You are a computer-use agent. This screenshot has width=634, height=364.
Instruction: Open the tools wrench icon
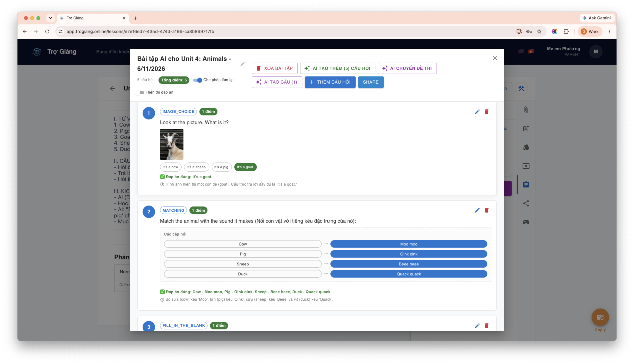[521, 88]
